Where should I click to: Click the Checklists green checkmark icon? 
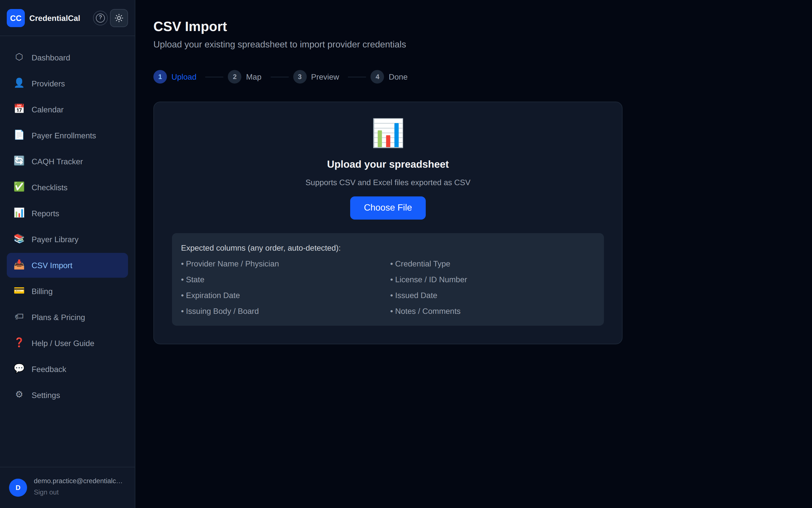click(x=19, y=187)
